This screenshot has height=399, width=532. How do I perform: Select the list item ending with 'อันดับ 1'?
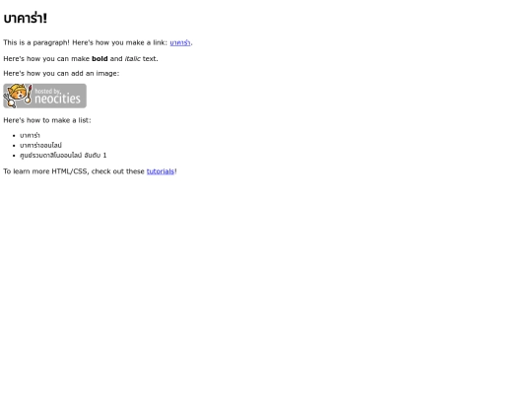(x=63, y=155)
